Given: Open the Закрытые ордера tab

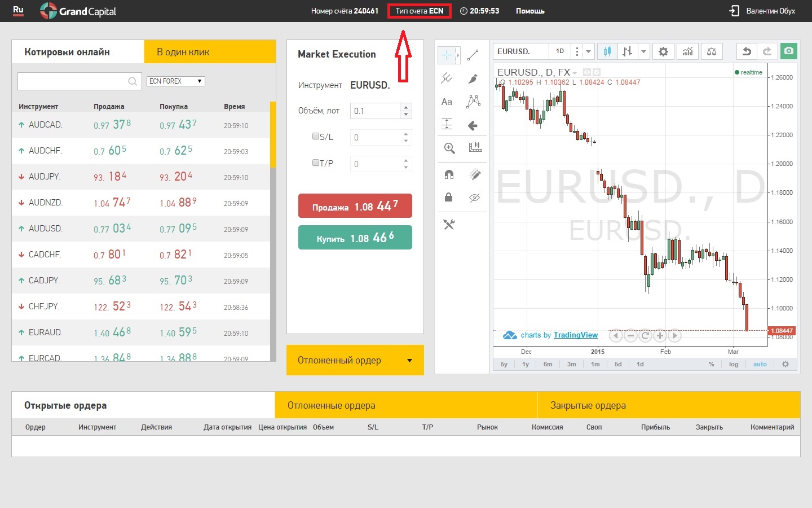Looking at the screenshot, I should 668,405.
